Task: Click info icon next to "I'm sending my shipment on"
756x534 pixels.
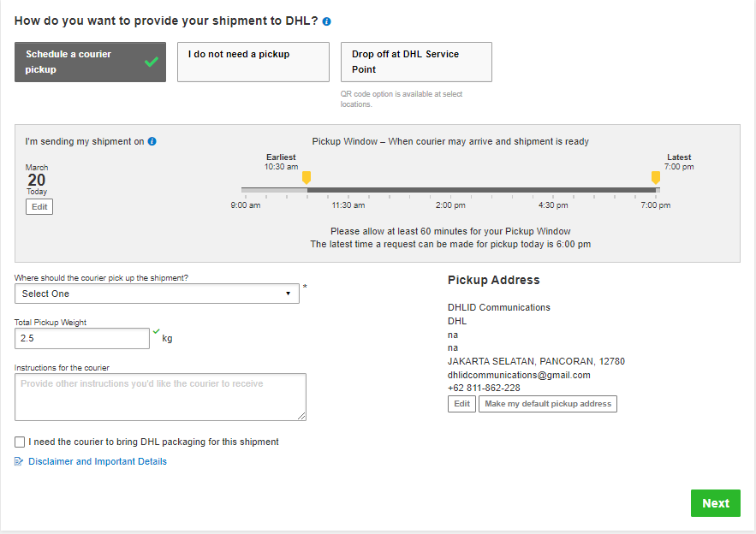Action: tap(152, 141)
